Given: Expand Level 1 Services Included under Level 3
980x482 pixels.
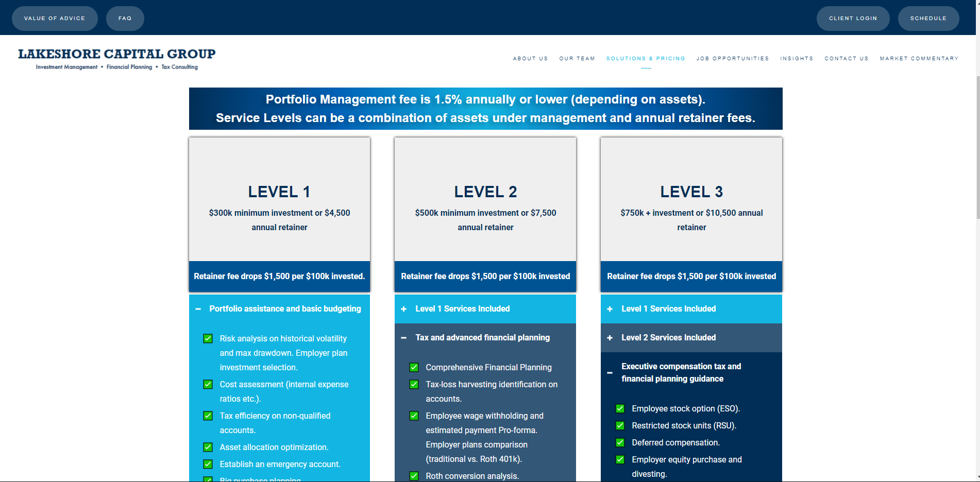Looking at the screenshot, I should (691, 309).
